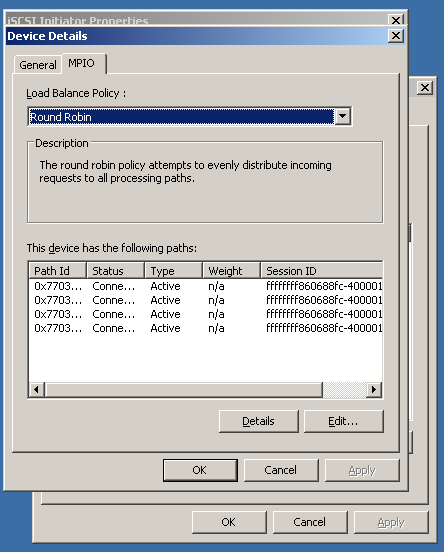Click the left scroll arrow of paths list
Image resolution: width=444 pixels, height=552 pixels.
point(36,390)
